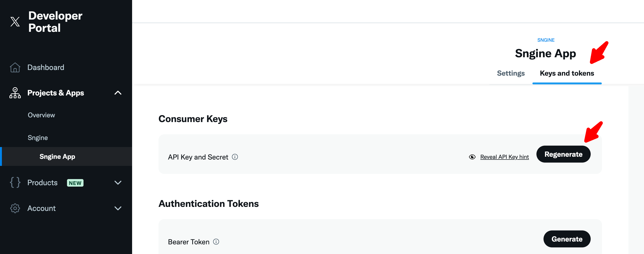Click the Products curly braces icon
Screen dimensions: 644x254
[x=15, y=183]
